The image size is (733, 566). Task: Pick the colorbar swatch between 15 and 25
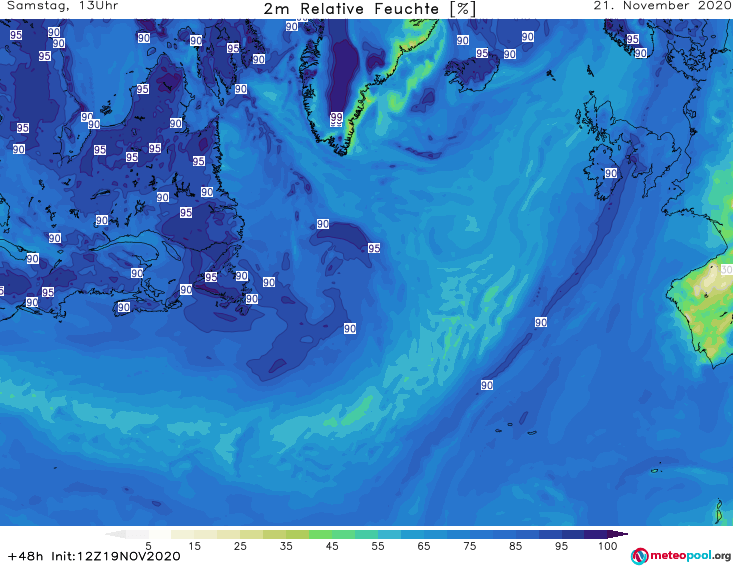coord(217,534)
